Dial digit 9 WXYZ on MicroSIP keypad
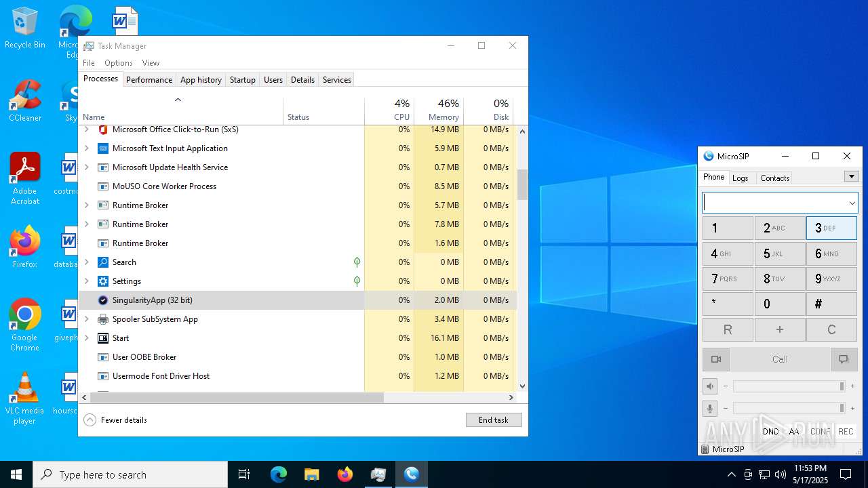This screenshot has width=868, height=488. (831, 279)
